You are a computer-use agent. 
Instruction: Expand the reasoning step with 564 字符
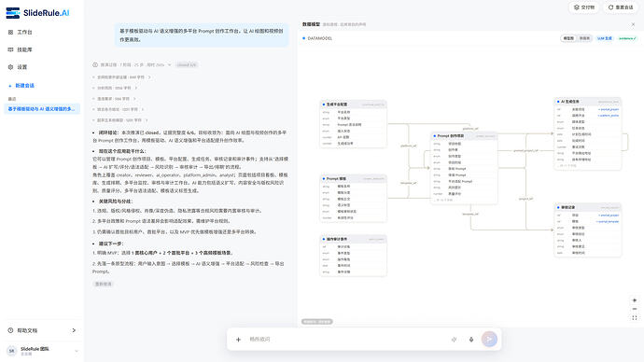point(114,99)
